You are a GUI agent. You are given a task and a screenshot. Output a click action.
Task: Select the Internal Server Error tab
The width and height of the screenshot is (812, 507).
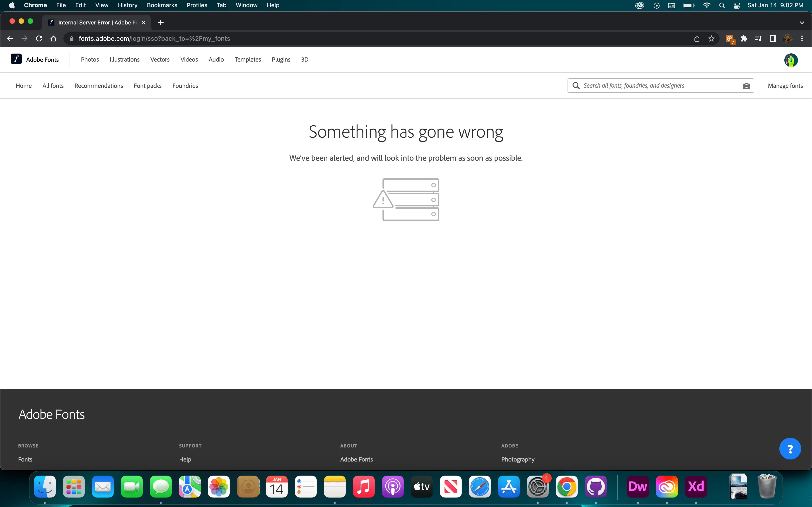pyautogui.click(x=94, y=22)
